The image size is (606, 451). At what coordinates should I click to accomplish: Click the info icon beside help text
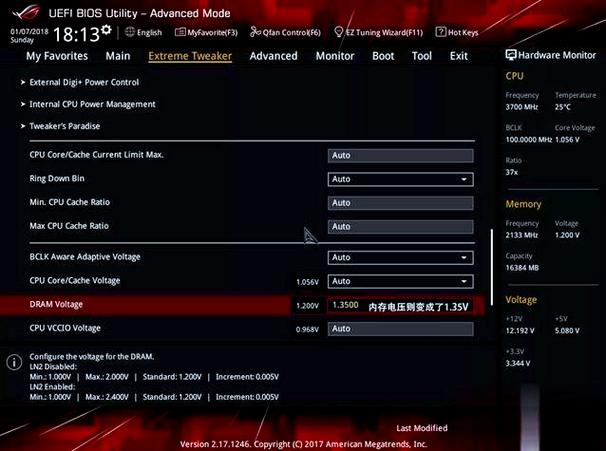(14, 362)
